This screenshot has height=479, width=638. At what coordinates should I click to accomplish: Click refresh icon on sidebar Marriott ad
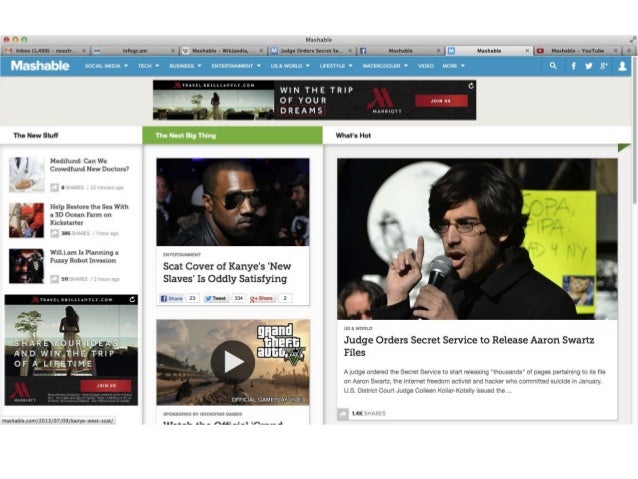coord(132,300)
